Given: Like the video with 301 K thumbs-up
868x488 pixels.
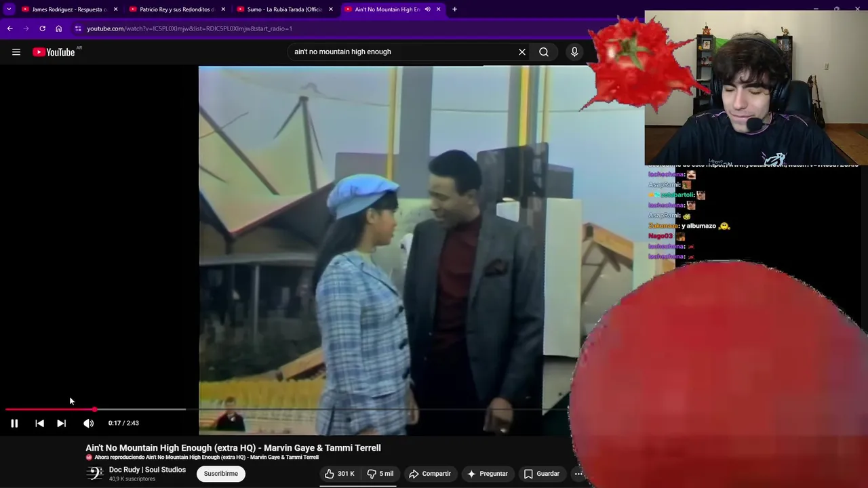Looking at the screenshot, I should pyautogui.click(x=340, y=474).
